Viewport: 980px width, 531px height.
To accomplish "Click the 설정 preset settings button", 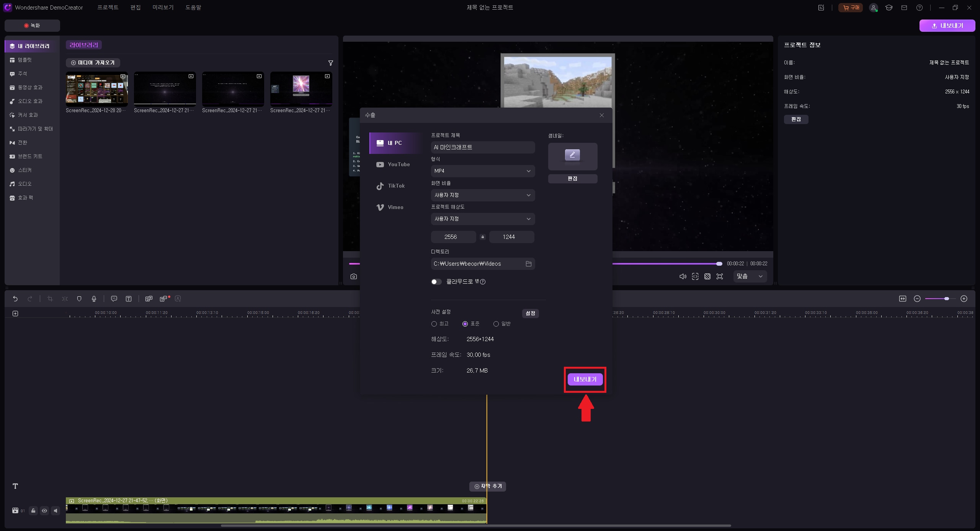I will click(531, 314).
